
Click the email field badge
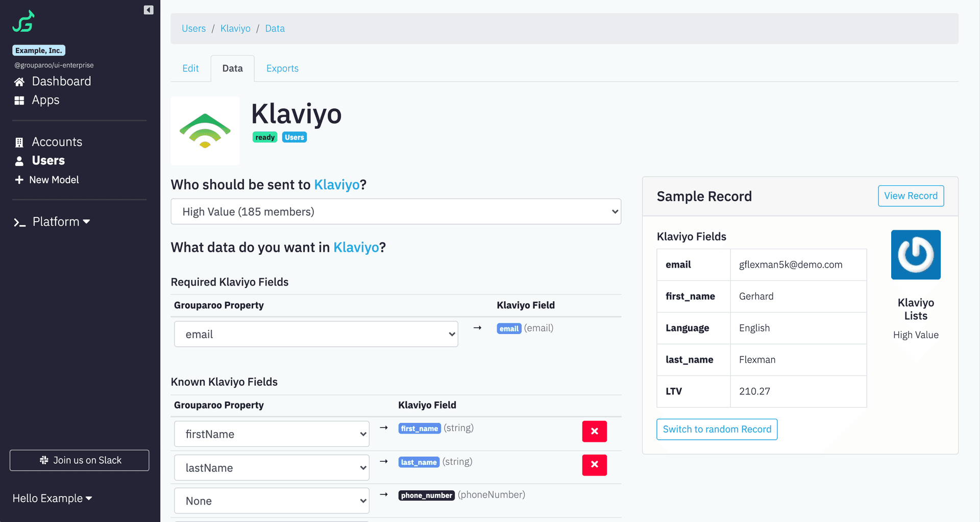point(509,328)
